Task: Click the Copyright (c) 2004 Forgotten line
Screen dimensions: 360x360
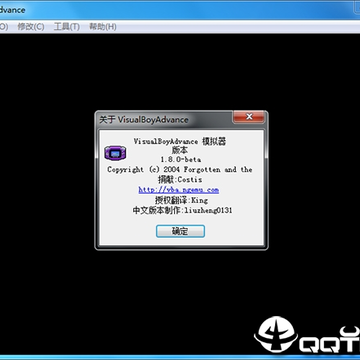Action: [x=180, y=170]
